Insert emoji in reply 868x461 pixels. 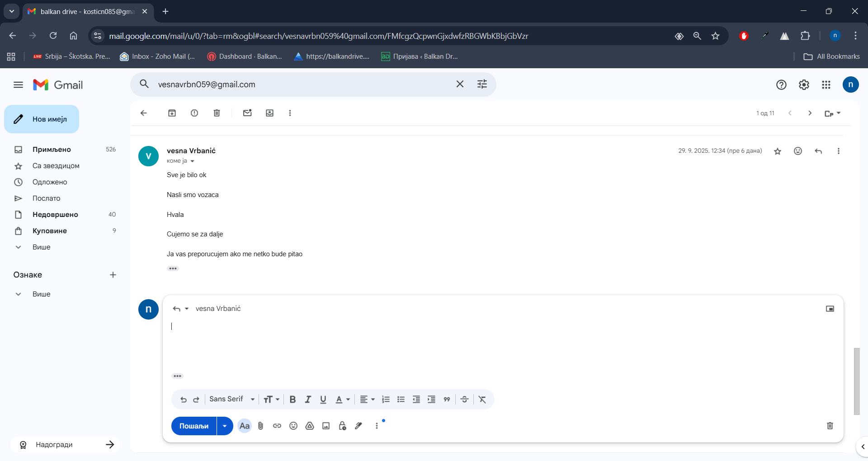click(x=293, y=426)
